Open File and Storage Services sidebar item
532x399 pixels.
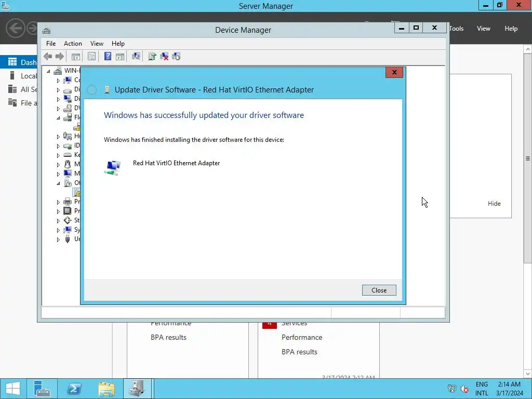click(19, 103)
